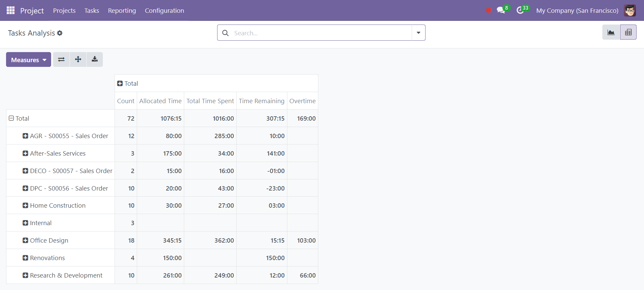Click the -01:00 time remaining cell
This screenshot has height=290, width=644.
pos(261,171)
